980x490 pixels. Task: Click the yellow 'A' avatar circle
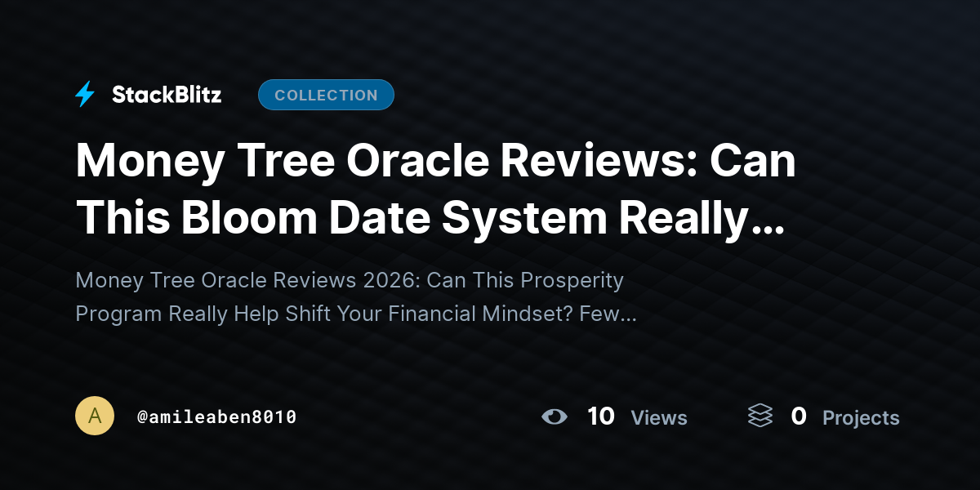95,416
